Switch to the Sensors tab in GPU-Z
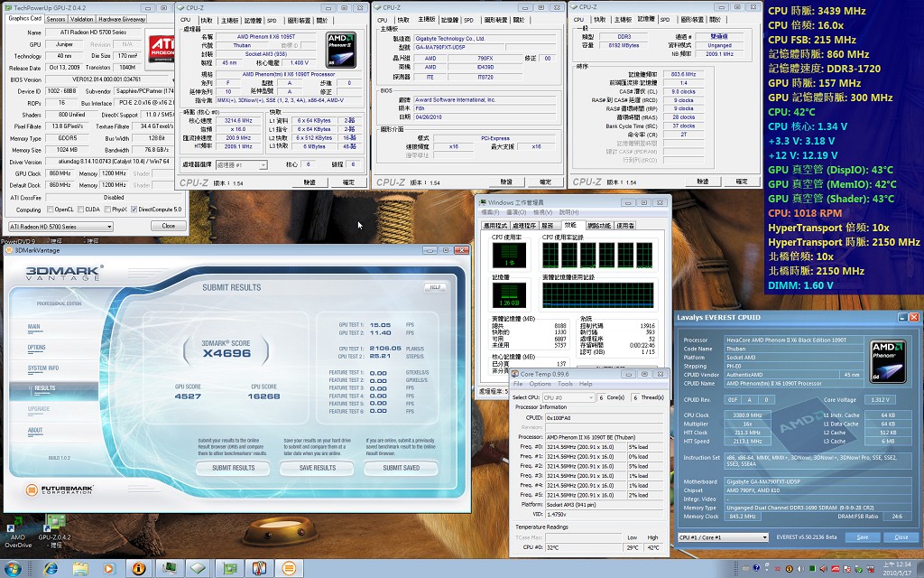This screenshot has height=578, width=924. pyautogui.click(x=55, y=20)
